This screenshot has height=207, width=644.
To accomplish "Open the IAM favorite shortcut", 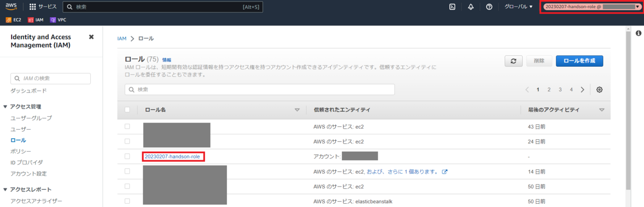I will [x=35, y=20].
